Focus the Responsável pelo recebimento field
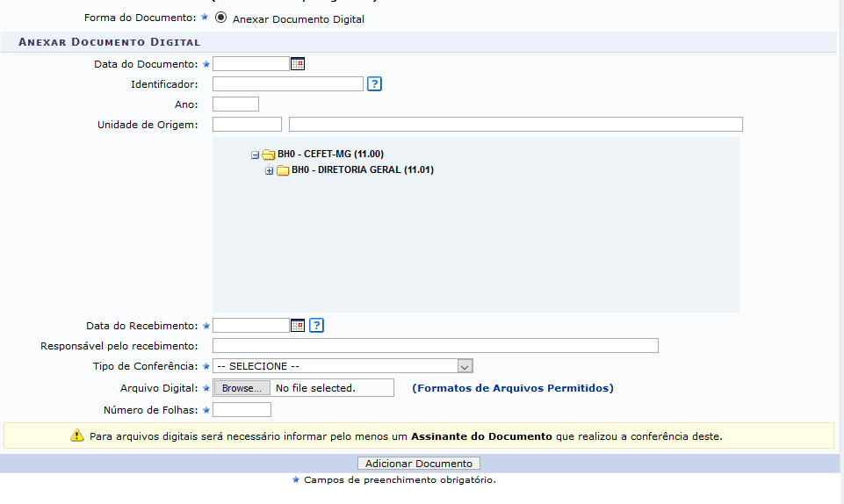The image size is (844, 504). coord(435,346)
